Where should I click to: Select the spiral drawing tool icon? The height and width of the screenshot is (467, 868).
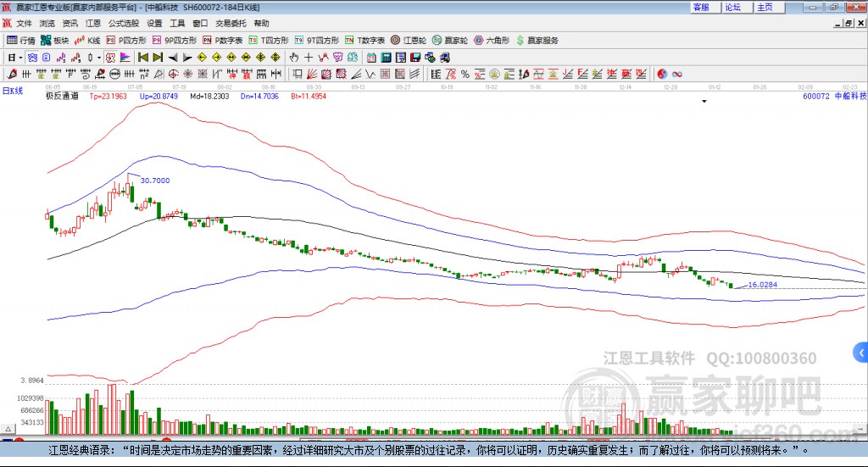click(86, 74)
